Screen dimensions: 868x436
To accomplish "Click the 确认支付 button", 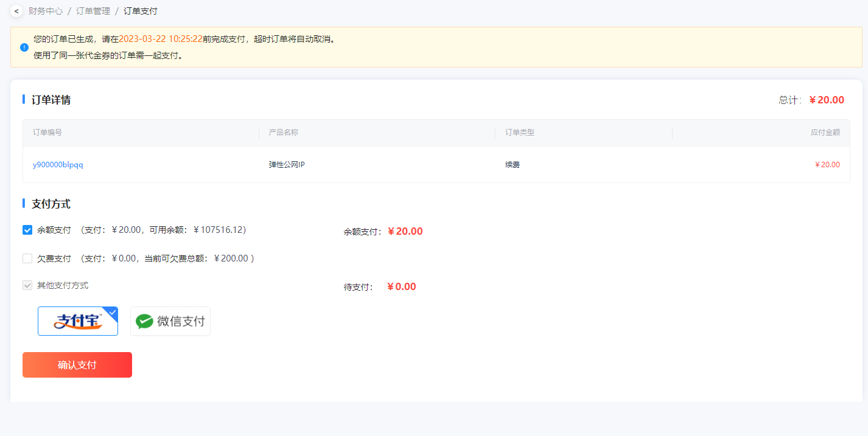I will coord(77,365).
